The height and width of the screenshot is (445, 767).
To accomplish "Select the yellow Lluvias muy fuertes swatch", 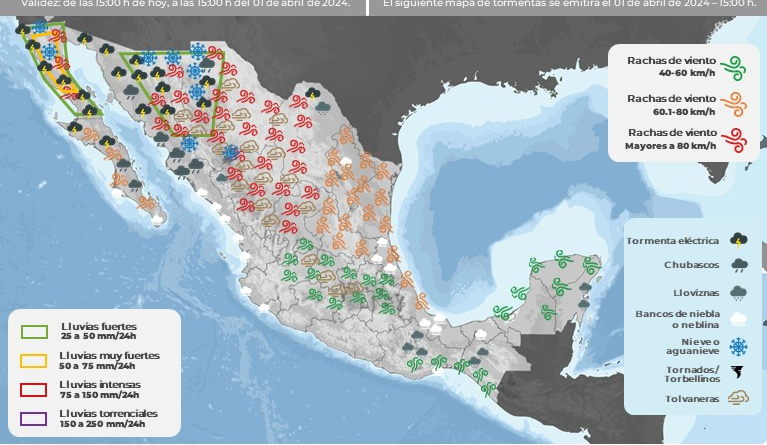I will point(35,360).
